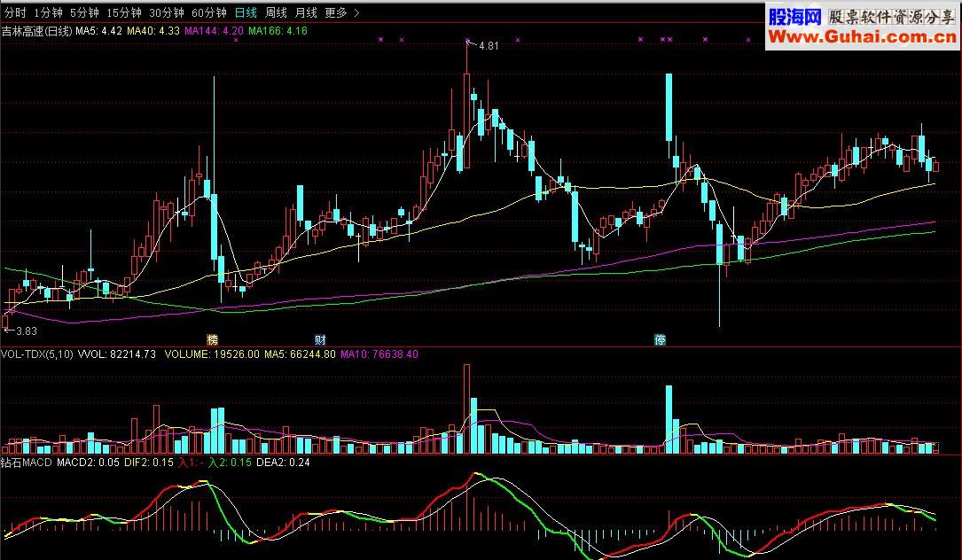Select the 30分钟 period tab

coord(167,12)
